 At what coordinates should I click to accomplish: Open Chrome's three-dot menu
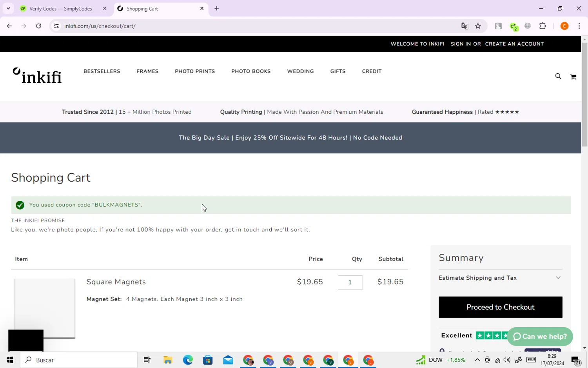click(x=579, y=26)
